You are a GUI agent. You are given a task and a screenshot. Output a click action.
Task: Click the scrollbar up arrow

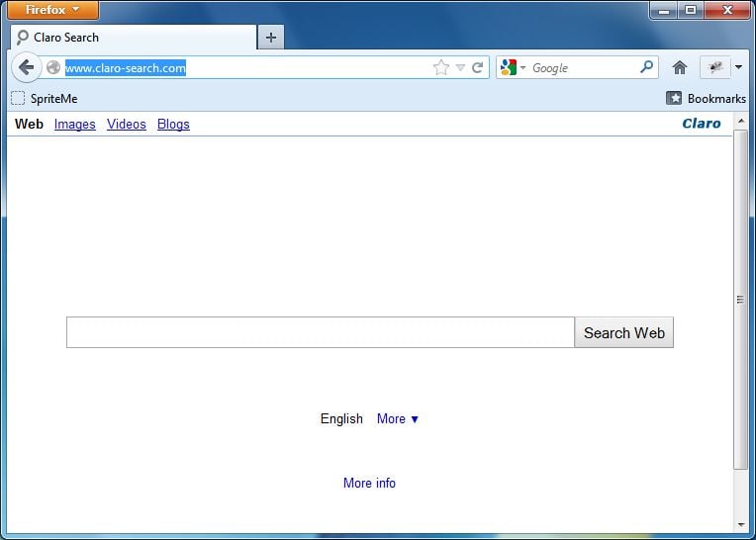click(741, 121)
